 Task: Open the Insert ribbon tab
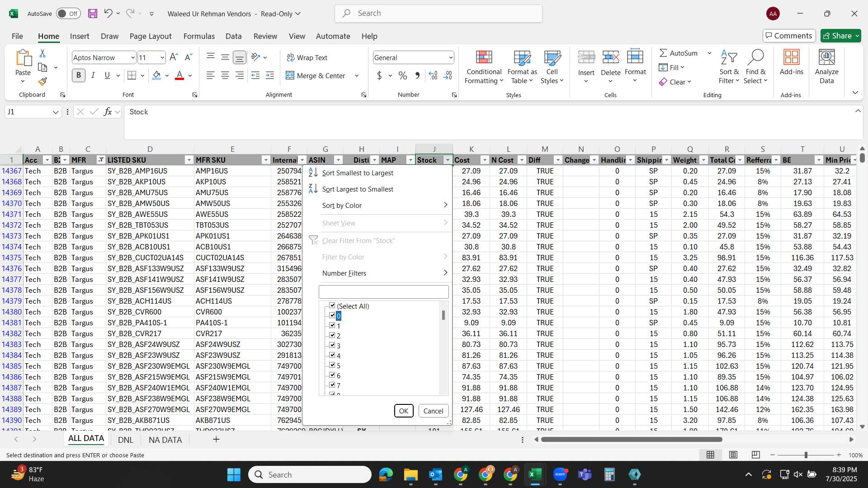click(x=80, y=36)
